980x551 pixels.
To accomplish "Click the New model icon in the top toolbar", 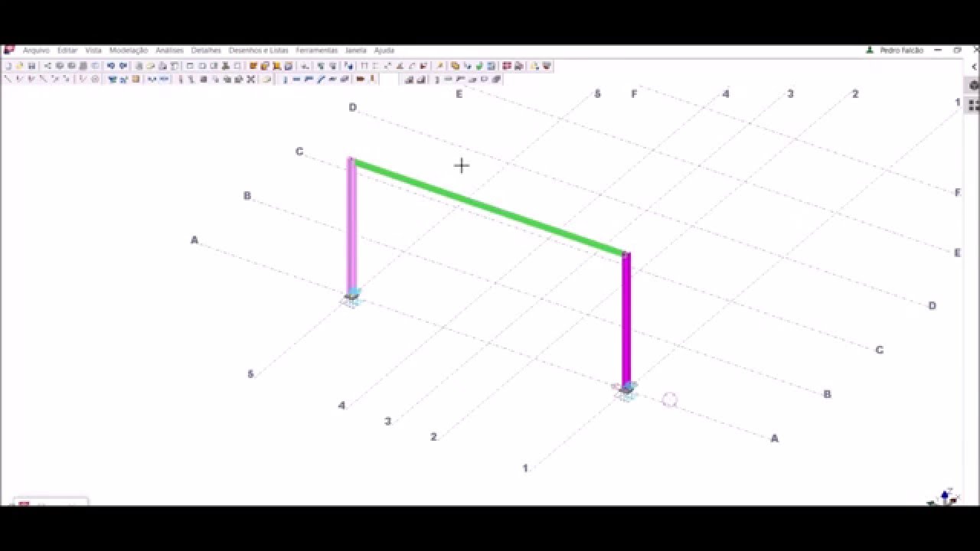I will (x=8, y=67).
